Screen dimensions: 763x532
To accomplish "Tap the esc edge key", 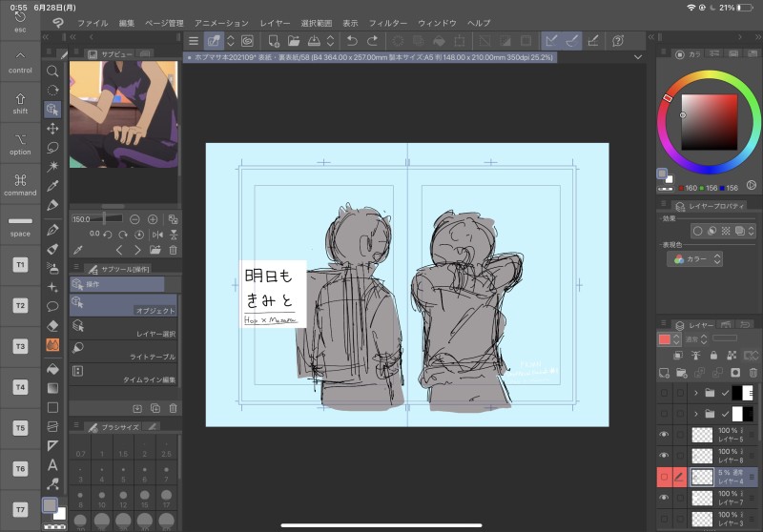I will (x=20, y=22).
